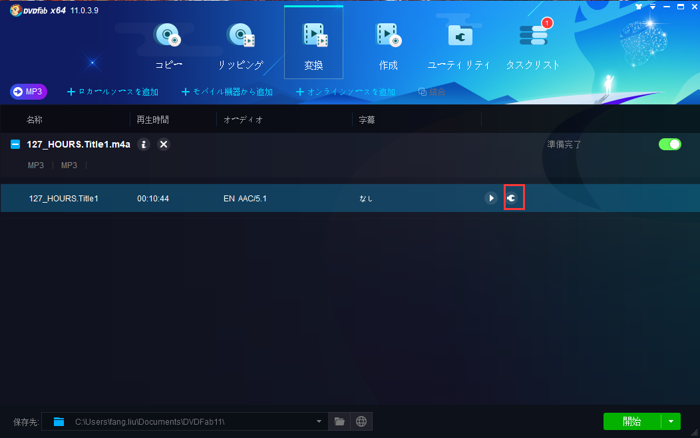
Task: Open the Utilities module
Action: point(459,46)
